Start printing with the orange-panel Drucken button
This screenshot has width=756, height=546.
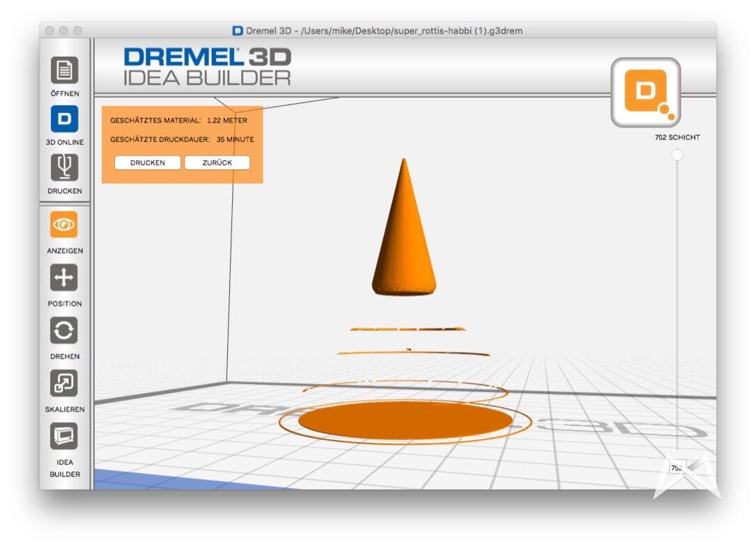[148, 162]
